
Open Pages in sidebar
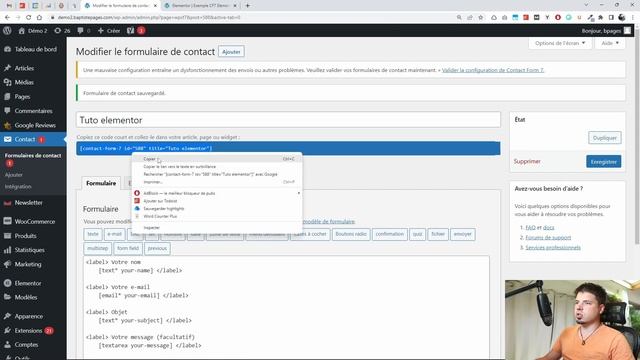(22, 97)
